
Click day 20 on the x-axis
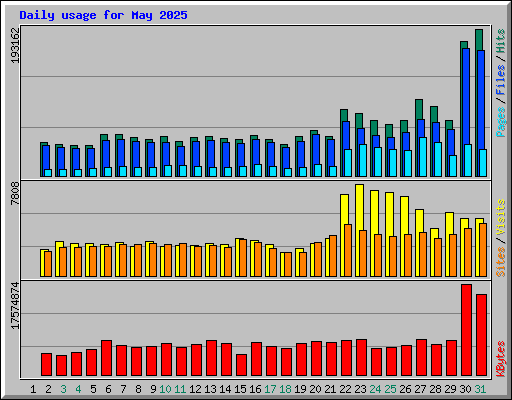coord(315,389)
